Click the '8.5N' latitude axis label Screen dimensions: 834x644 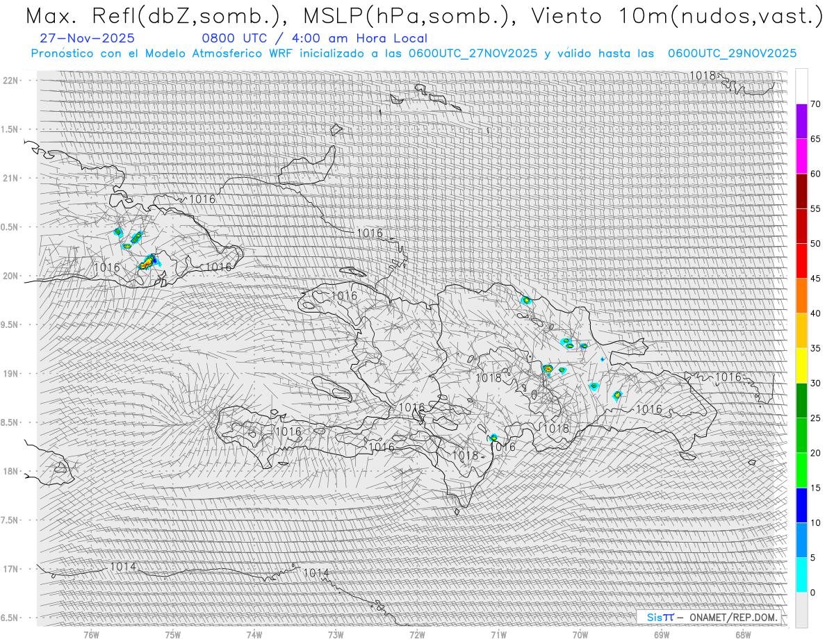tap(10, 422)
